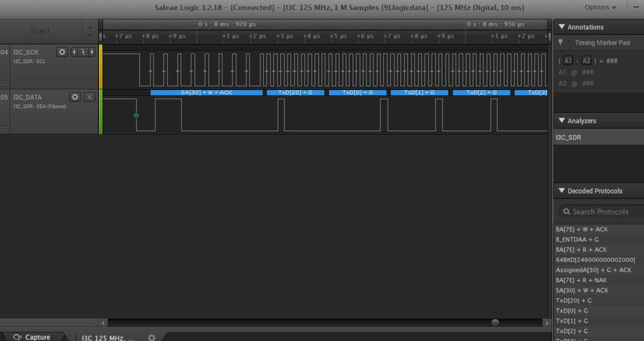Viewport: 644px width, 341px height.
Task: Open I3C_DATA channel settings gear
Action: click(75, 97)
